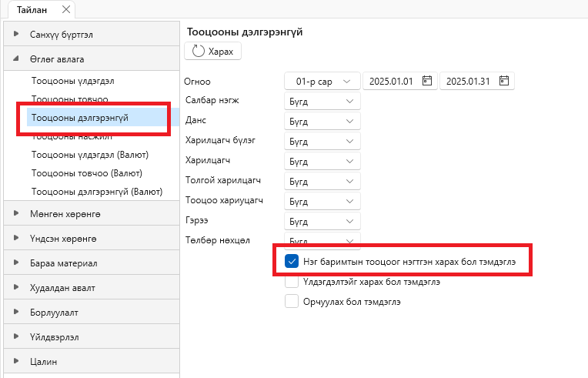Check Үлдэгдэлтэйг харах бол тэмдэглэ checkbox

coord(292,281)
